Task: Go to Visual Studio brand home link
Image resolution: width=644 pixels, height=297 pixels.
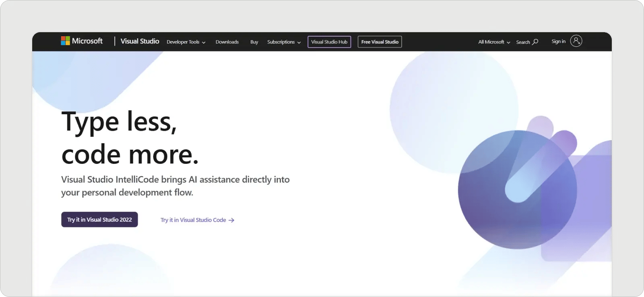Action: pyautogui.click(x=140, y=41)
